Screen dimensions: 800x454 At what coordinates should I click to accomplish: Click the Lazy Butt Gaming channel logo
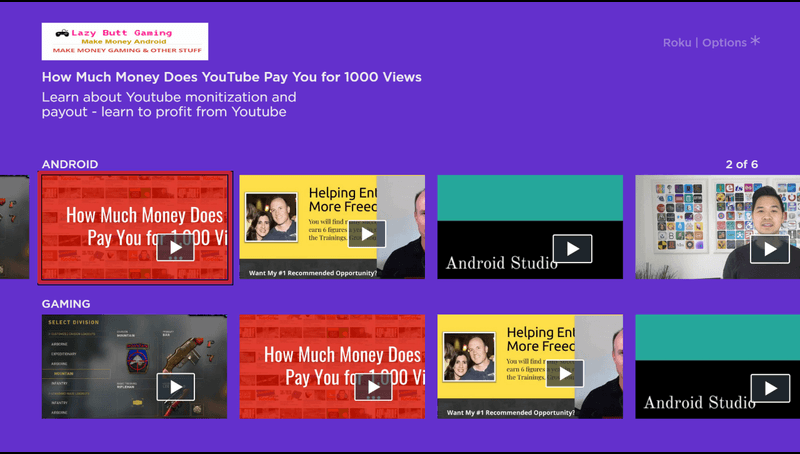(x=125, y=41)
